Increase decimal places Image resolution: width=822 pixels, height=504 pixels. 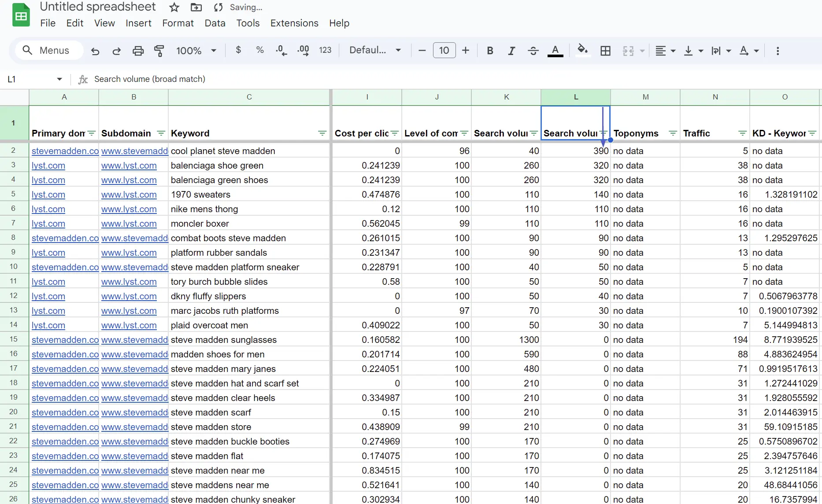point(303,50)
